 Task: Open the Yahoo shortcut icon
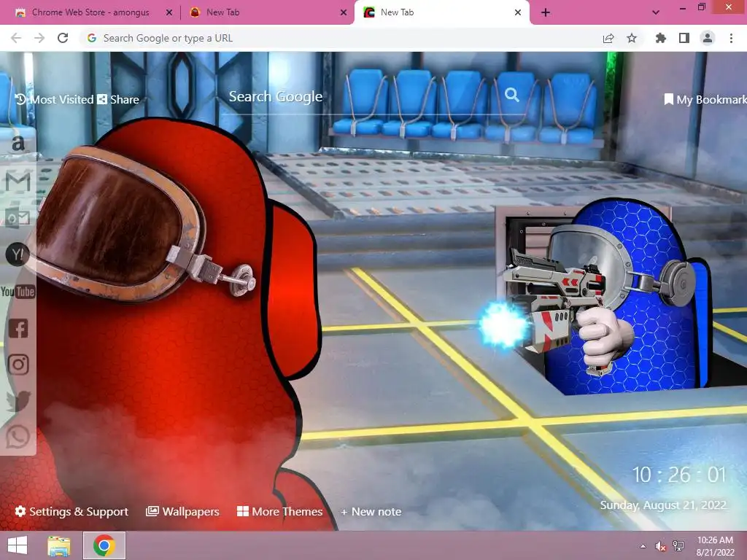18,254
